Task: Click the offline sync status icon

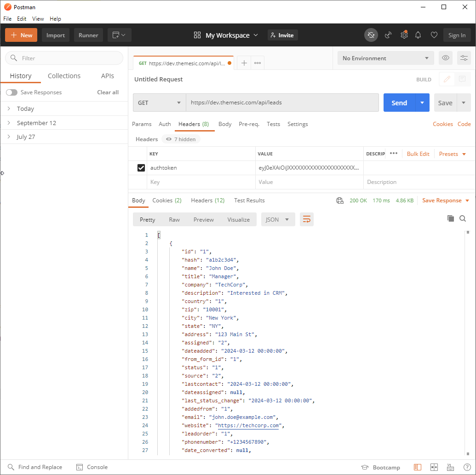Action: 371,35
